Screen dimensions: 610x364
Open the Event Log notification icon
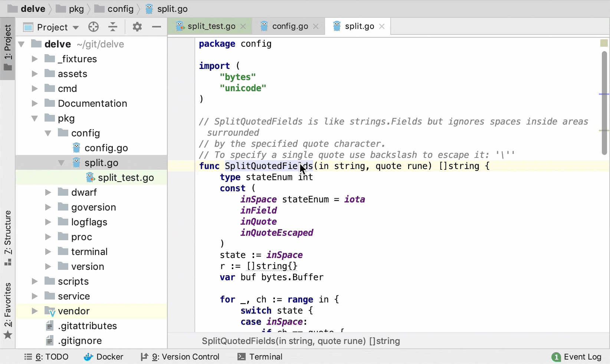pyautogui.click(x=556, y=357)
